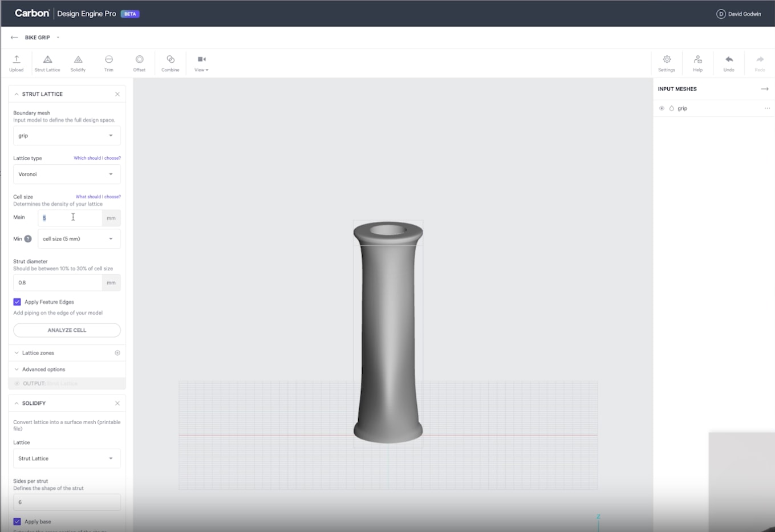
Task: Select the Trim tool
Action: (x=109, y=63)
